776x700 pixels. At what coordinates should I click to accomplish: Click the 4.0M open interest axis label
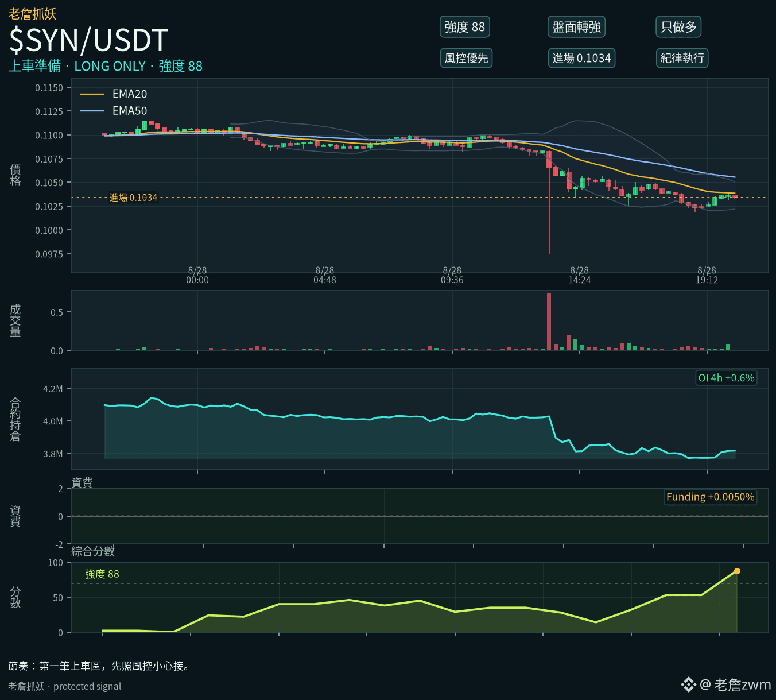click(x=53, y=421)
